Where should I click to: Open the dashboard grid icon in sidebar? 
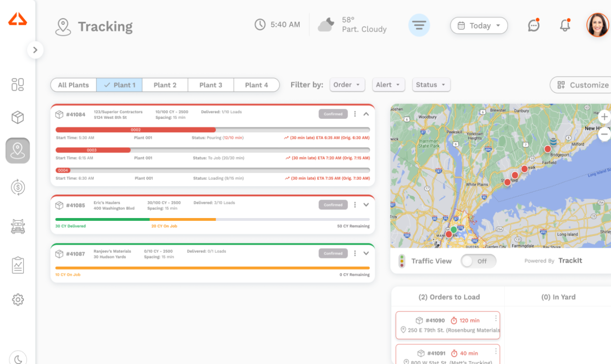(x=18, y=84)
